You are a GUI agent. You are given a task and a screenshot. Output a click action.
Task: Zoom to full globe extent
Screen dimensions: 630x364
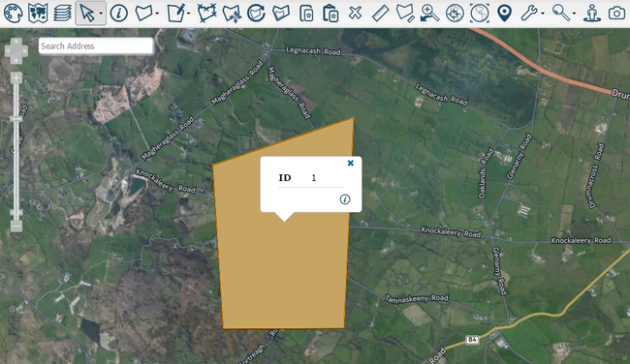click(x=480, y=14)
